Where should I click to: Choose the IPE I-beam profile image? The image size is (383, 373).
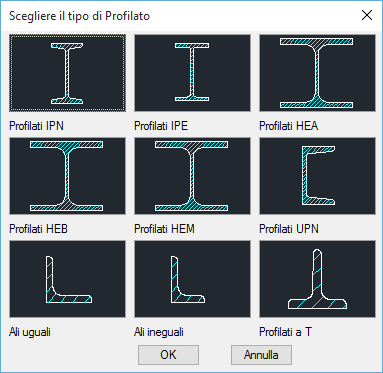point(192,73)
